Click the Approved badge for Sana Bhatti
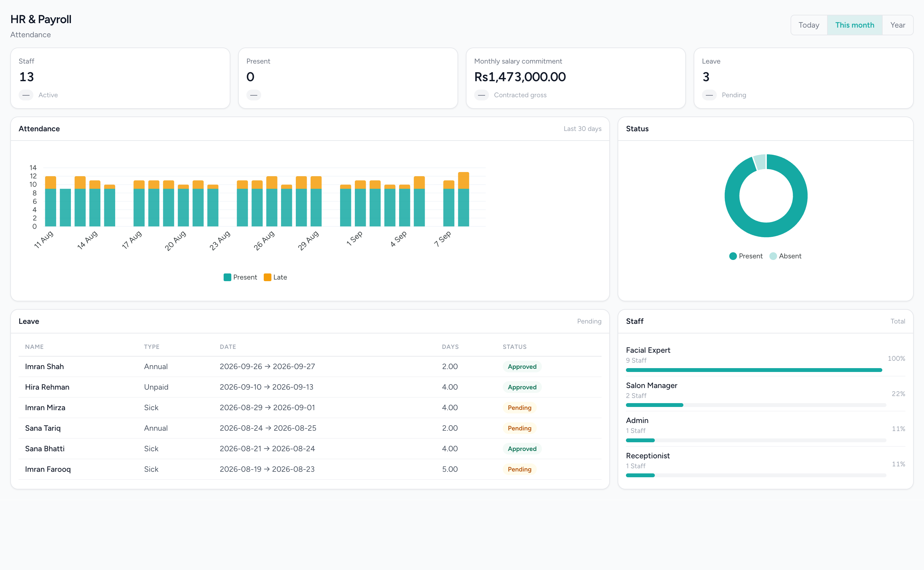 (x=522, y=449)
